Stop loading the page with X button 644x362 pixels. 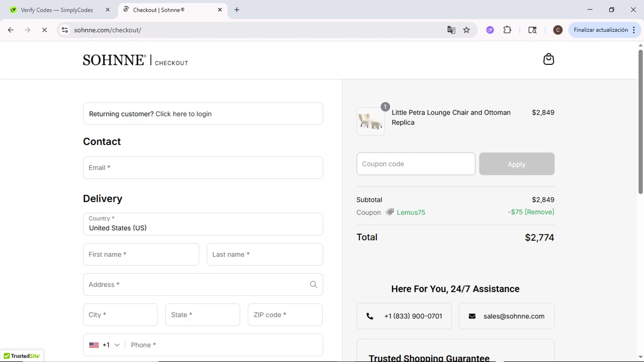(x=44, y=30)
